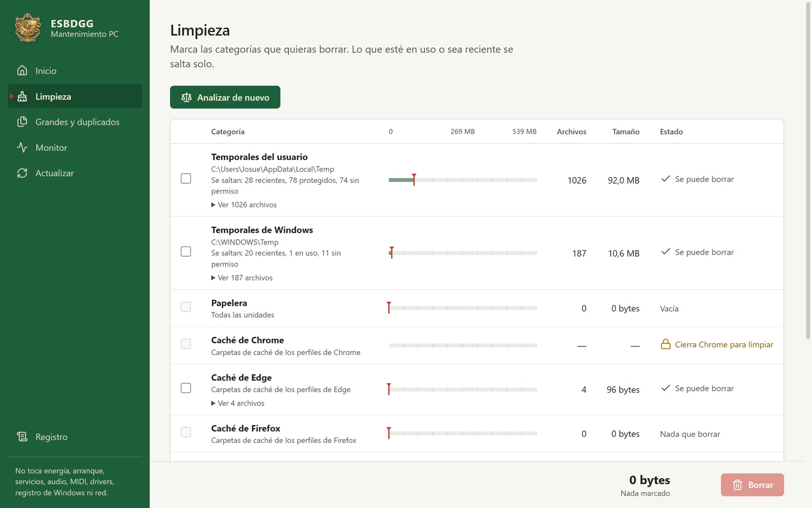
Task: Click the Analizar de nuevo button
Action: click(225, 97)
